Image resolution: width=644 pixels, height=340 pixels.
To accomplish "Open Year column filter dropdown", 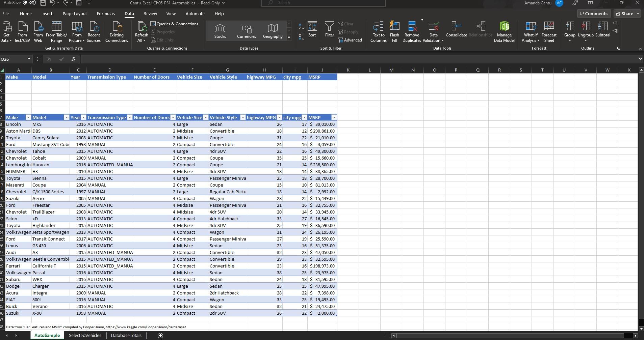I will [x=83, y=117].
